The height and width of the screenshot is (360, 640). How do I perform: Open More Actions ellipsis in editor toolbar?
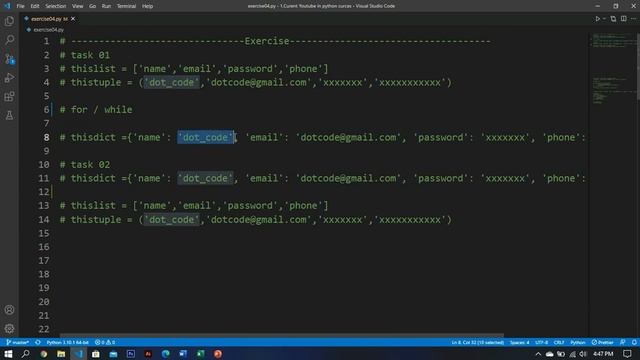(x=633, y=19)
